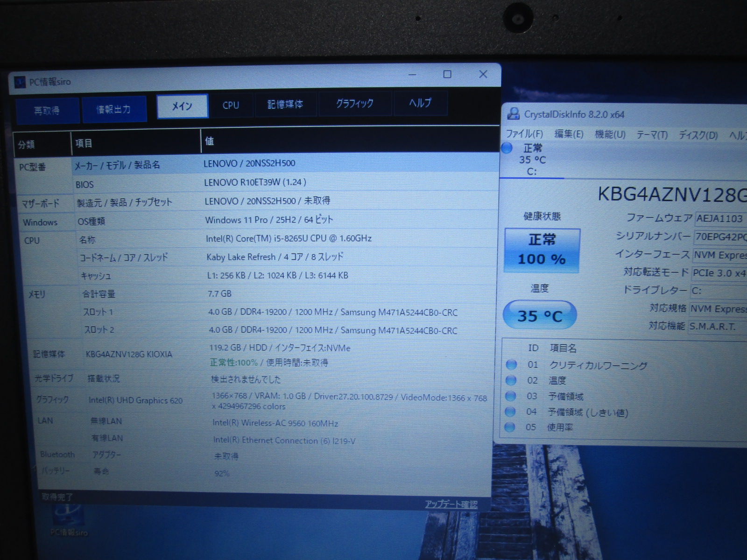Open the ディスク(D) menu in CrystalDiskInfo
Screen dimensions: 747x560
coord(698,135)
